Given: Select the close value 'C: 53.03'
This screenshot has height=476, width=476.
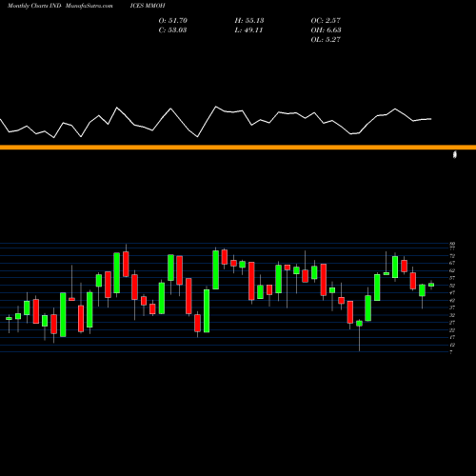Looking at the screenshot, I should tap(172, 30).
